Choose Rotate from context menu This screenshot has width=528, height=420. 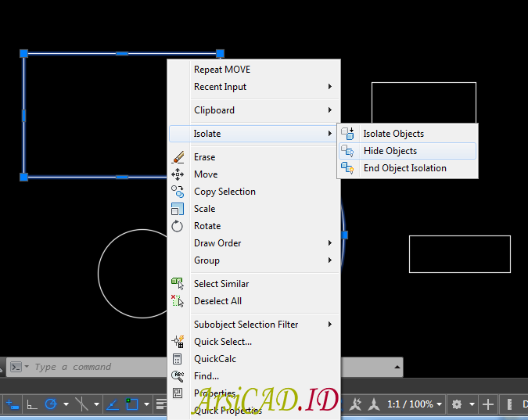[254, 226]
